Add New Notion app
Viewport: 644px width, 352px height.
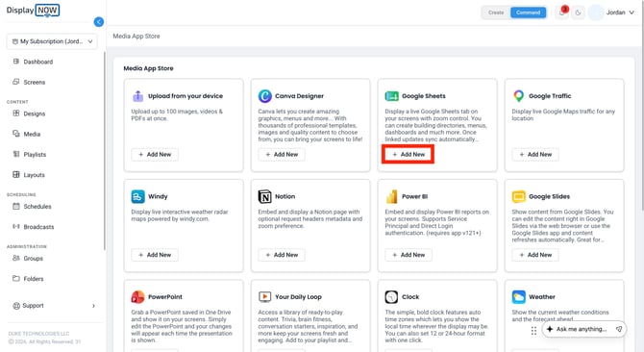click(x=282, y=255)
